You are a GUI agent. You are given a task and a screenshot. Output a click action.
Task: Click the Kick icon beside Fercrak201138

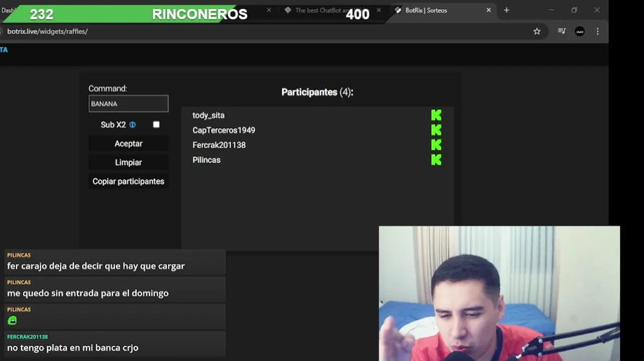click(436, 145)
